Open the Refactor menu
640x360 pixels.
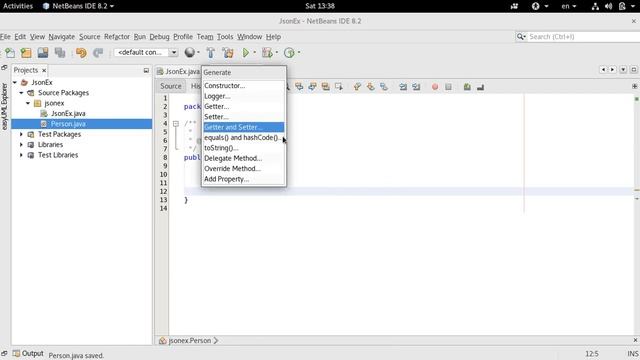117,37
